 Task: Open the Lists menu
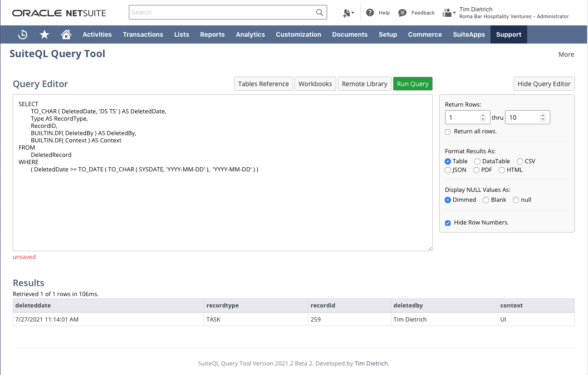(x=181, y=34)
